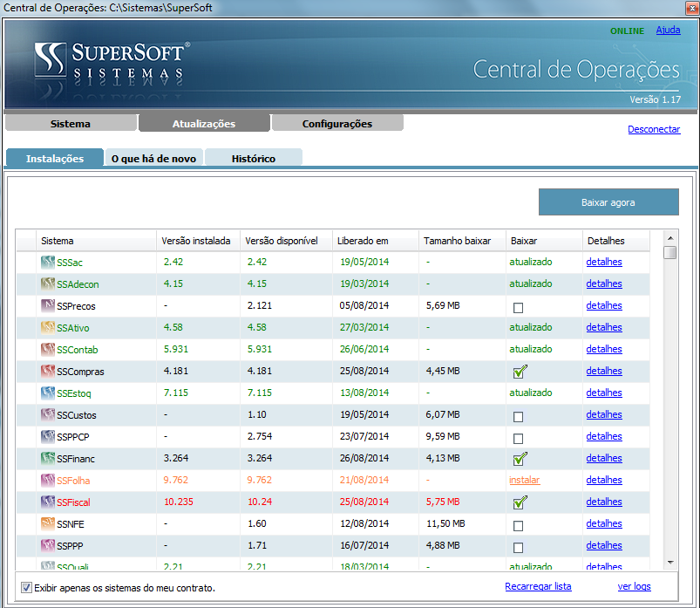This screenshot has width=700, height=608.
Task: Click the SSPPP system icon
Action: (48, 545)
